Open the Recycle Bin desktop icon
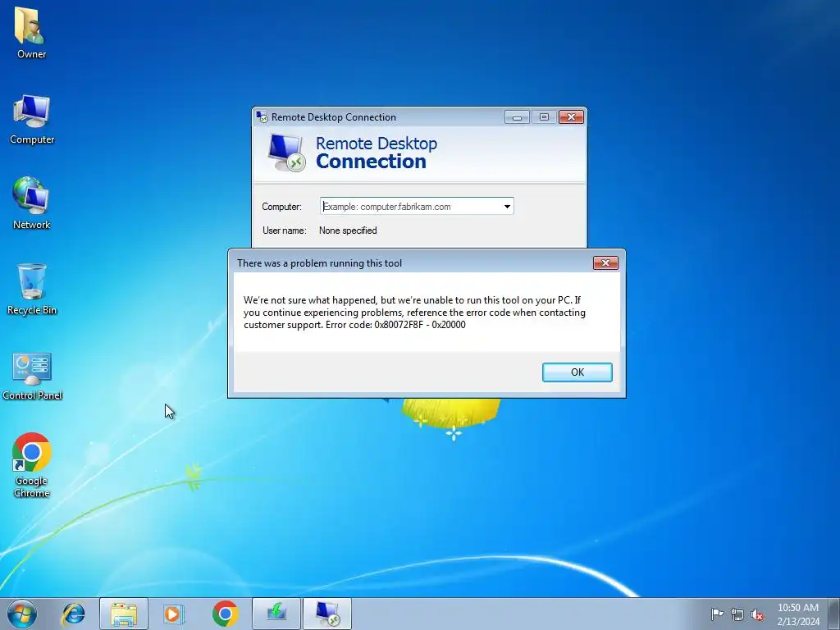The width and height of the screenshot is (840, 630). click(32, 289)
